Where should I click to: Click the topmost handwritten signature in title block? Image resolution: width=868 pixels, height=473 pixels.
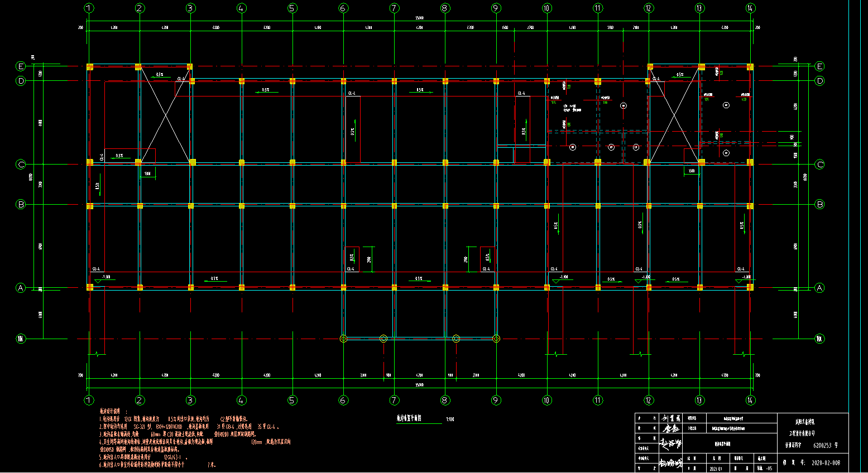[x=672, y=417]
